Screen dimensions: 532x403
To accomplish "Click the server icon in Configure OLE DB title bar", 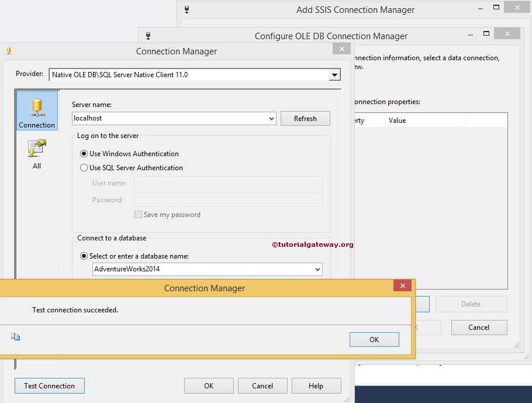I will [x=148, y=36].
